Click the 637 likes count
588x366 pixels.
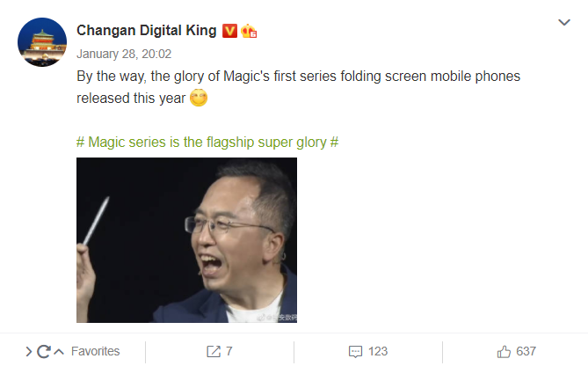(x=526, y=351)
